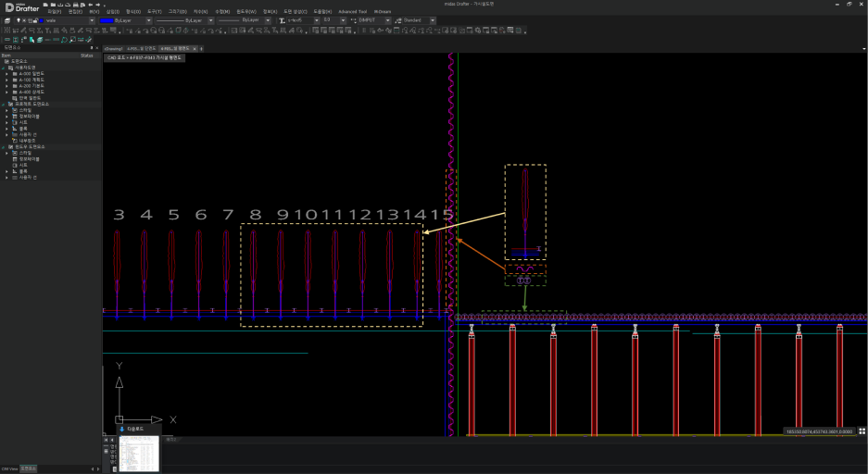
Task: Switch to the CIM View bottom tab
Action: point(9,469)
